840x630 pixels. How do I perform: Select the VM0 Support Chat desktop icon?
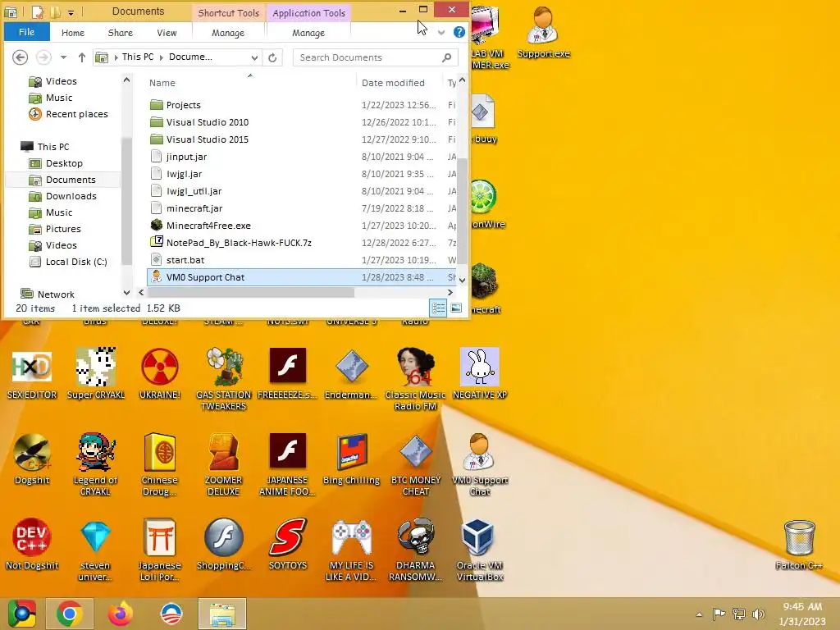point(479,464)
